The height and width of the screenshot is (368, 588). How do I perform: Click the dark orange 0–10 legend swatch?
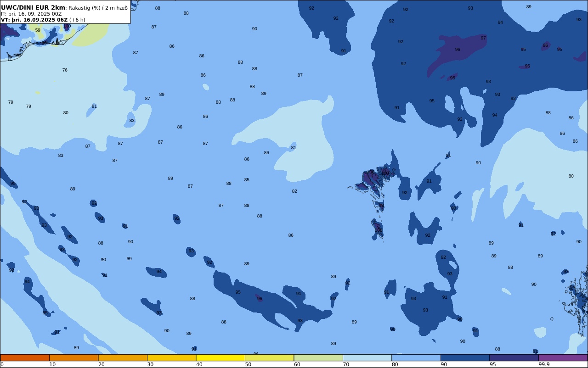click(25, 357)
